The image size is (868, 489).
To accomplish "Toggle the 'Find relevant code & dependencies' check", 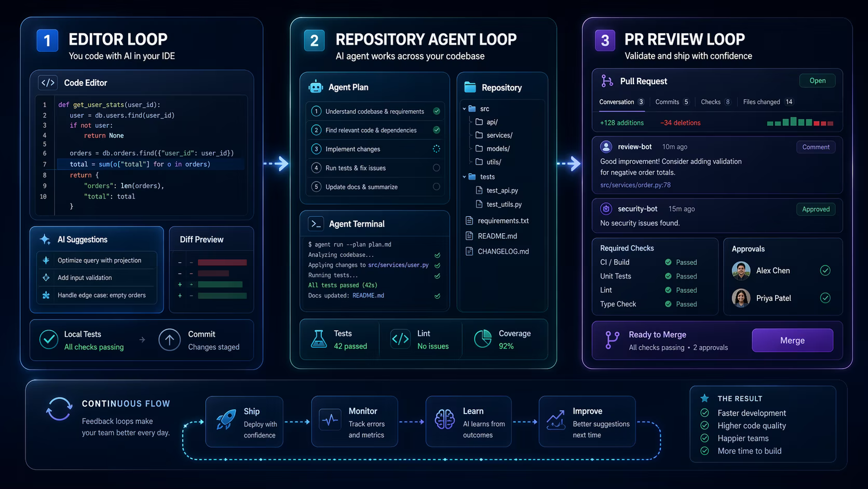I will 437,130.
